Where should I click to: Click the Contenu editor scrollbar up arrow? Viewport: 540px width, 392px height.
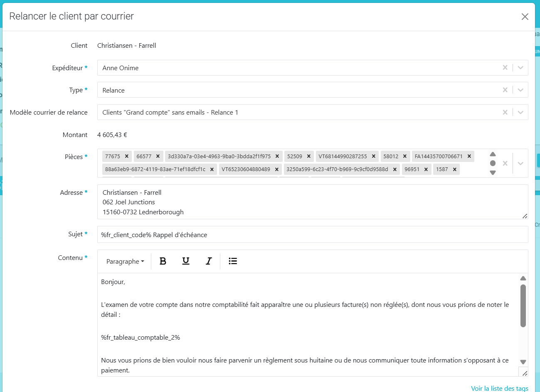pyautogui.click(x=523, y=278)
